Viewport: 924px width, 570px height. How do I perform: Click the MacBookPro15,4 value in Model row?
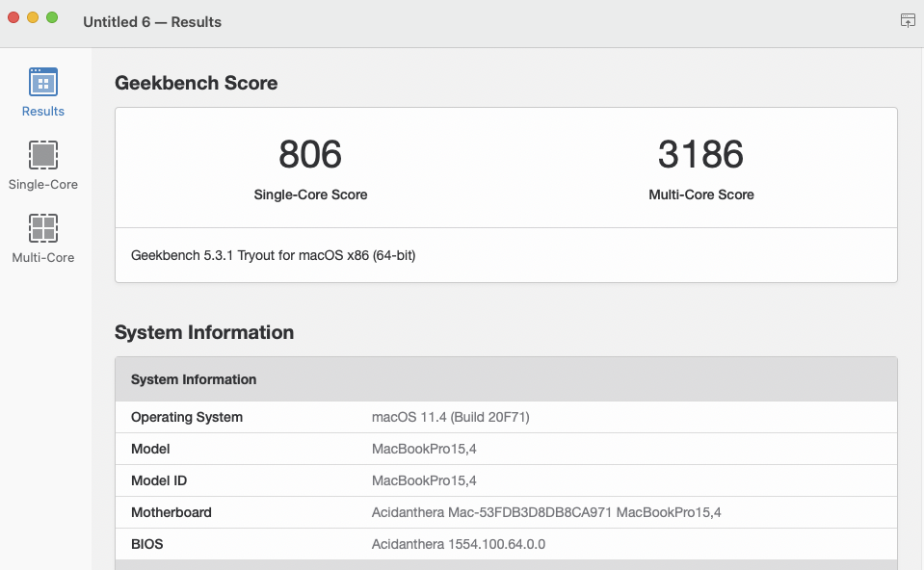click(424, 449)
